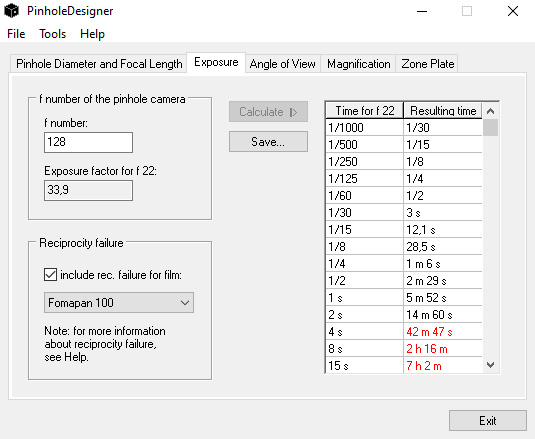The width and height of the screenshot is (535, 439).
Task: Click the 1 m 6 s resulting time
Action: click(x=443, y=264)
